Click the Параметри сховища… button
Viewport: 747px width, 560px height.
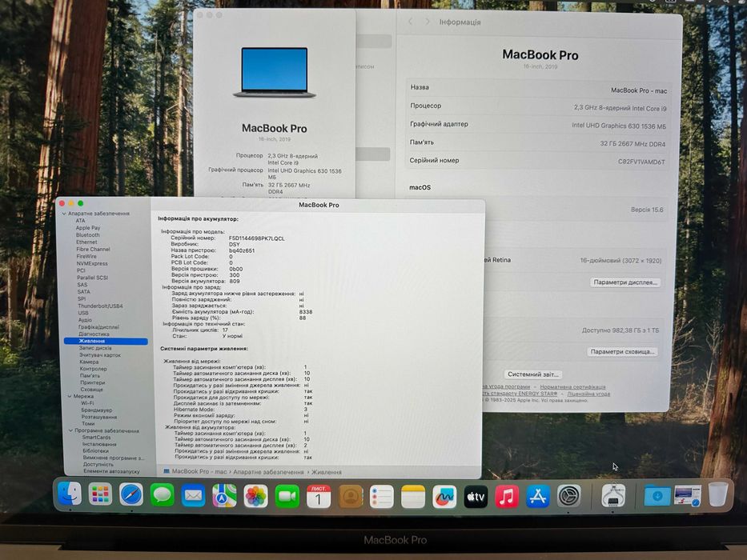(x=622, y=351)
